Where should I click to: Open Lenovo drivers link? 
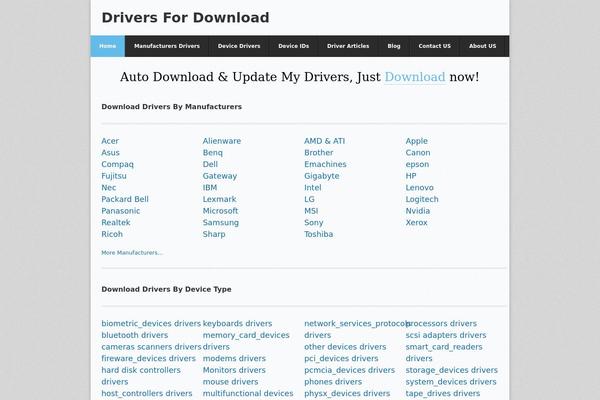[x=420, y=188]
